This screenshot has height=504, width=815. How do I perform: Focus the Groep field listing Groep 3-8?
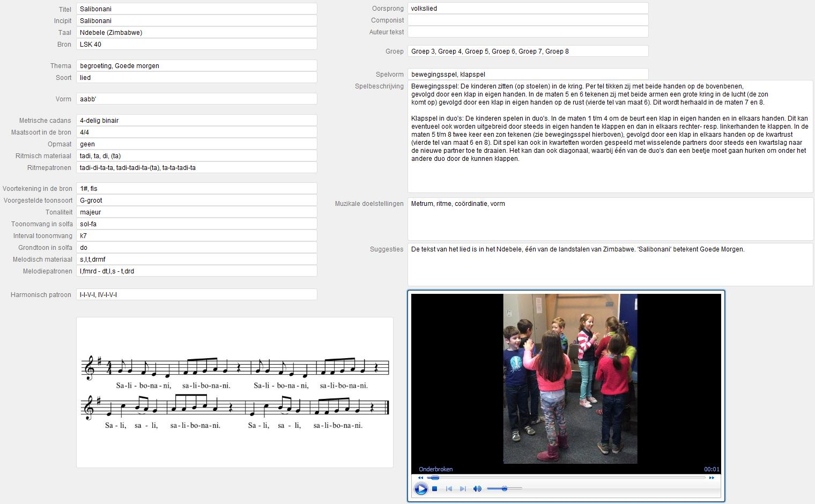528,51
